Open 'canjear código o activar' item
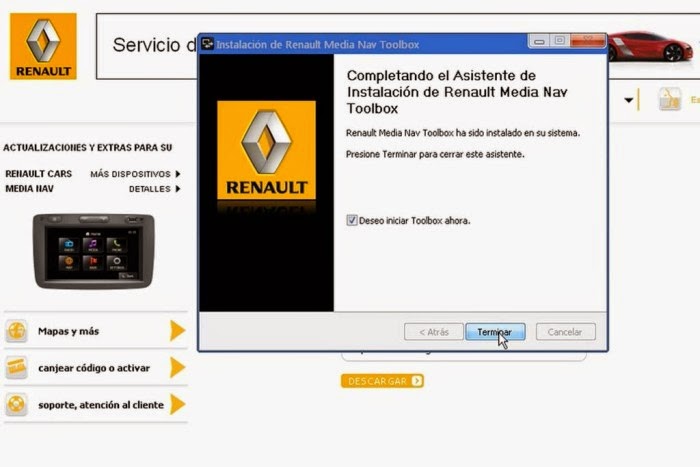Screen dimensions: 700x467 (95, 368)
